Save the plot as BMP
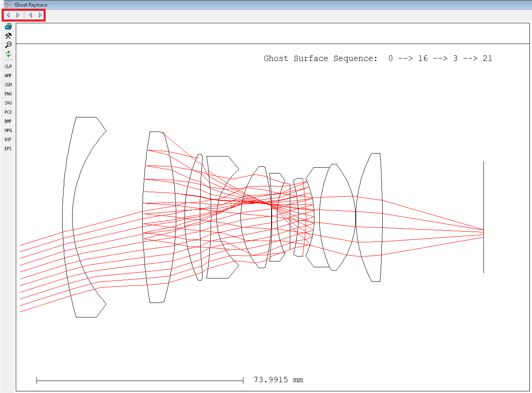 coord(8,121)
